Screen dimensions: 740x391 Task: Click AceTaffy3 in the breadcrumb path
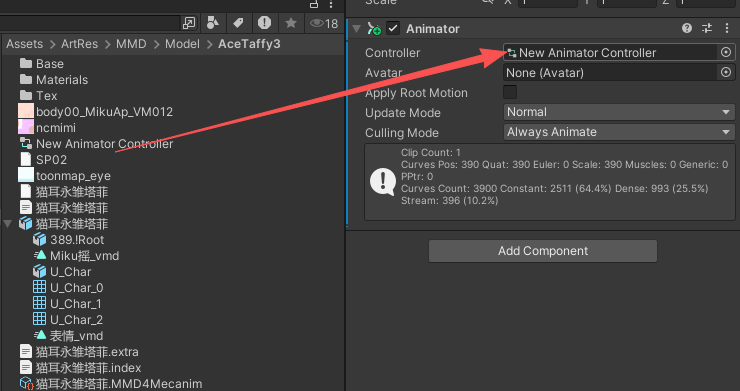[249, 44]
